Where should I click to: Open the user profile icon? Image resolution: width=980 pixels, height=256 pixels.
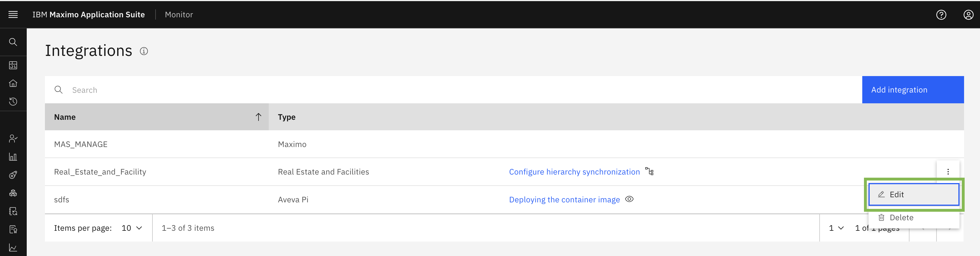coord(968,14)
